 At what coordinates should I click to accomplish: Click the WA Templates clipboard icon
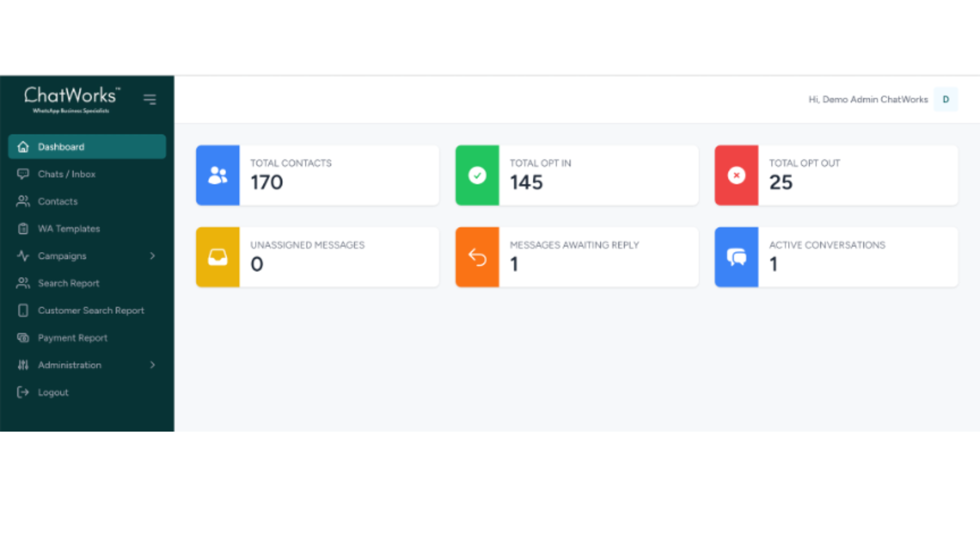[23, 229]
